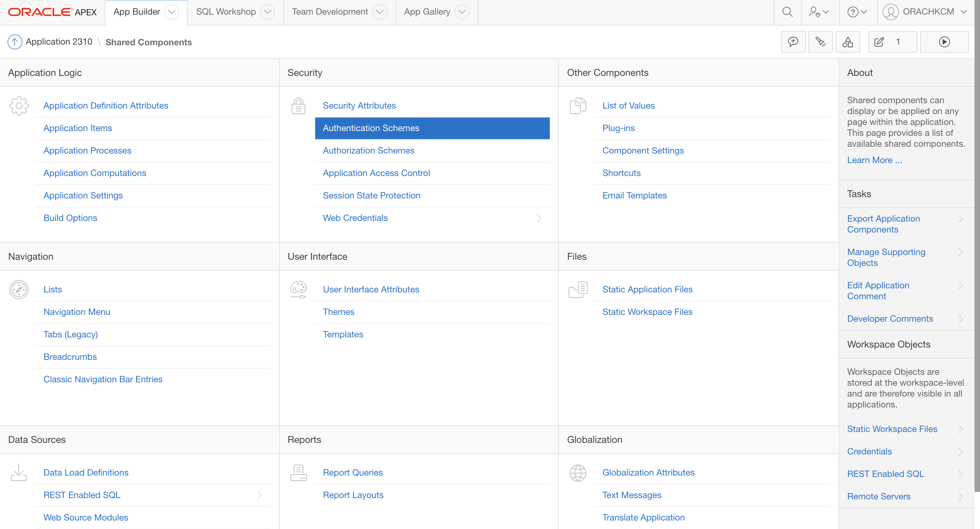Click the up arrow next to Application 2310
The image size is (980, 529).
(14, 42)
